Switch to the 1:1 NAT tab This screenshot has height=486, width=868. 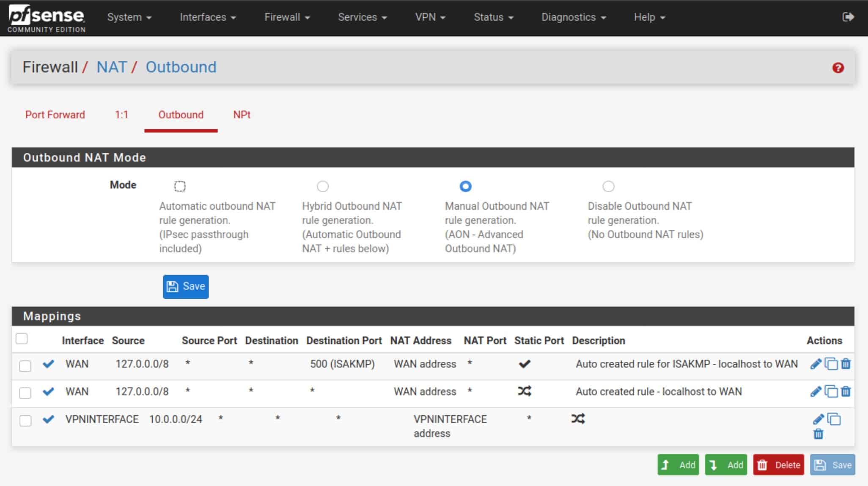click(121, 115)
